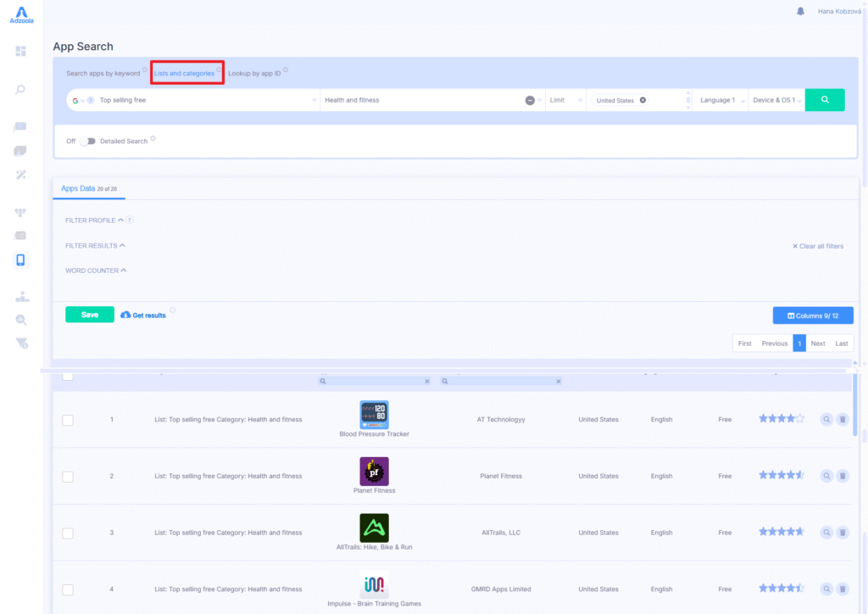Click the Save button
Viewport: 868px width, 614px height.
(89, 315)
